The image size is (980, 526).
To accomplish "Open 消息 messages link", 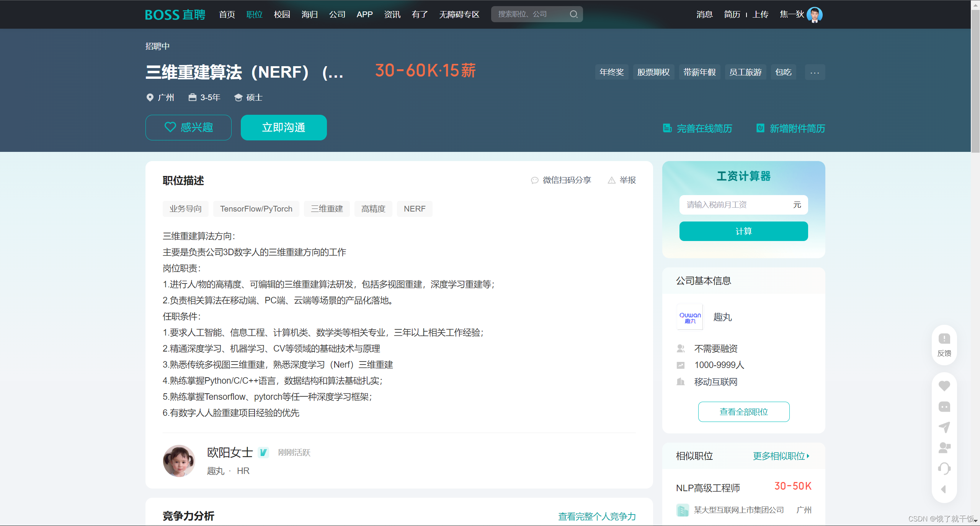I will tap(704, 15).
